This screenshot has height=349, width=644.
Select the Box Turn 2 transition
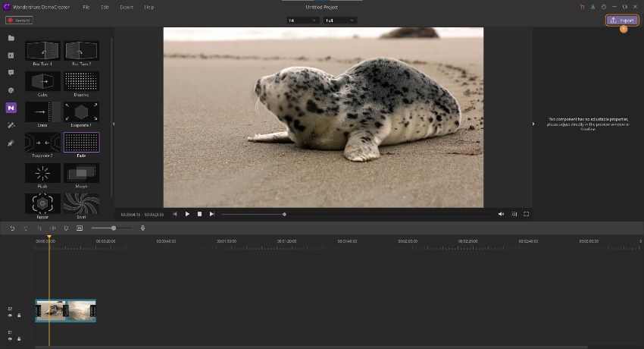click(81, 51)
